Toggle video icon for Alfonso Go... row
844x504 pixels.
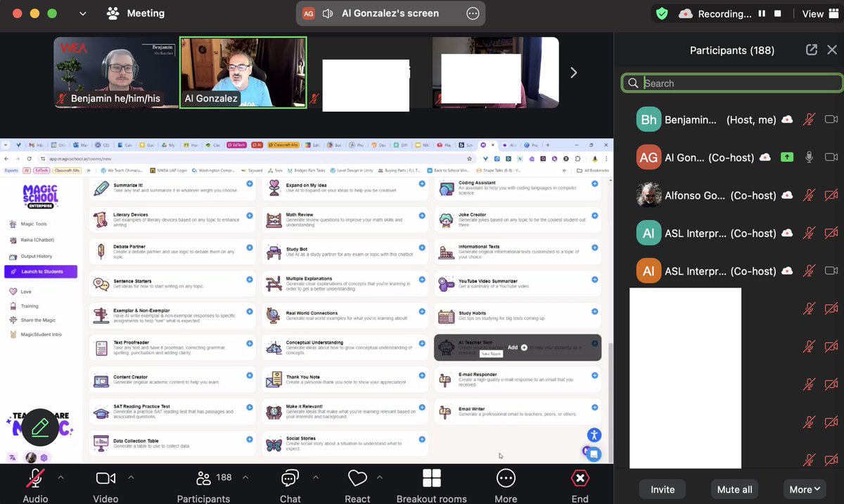(x=831, y=195)
